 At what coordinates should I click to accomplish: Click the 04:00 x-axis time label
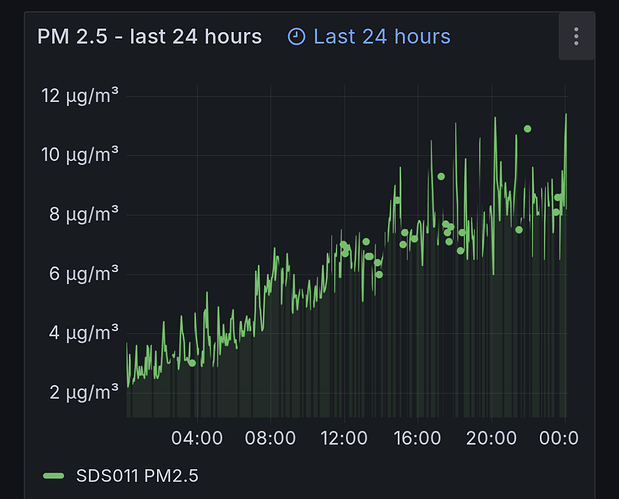(197, 438)
